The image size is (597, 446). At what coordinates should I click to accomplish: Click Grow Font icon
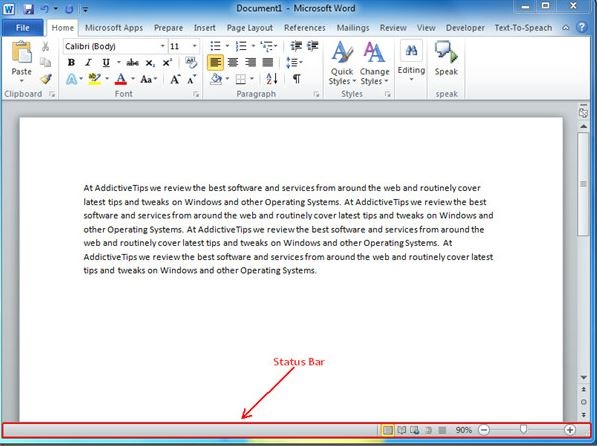coord(175,79)
